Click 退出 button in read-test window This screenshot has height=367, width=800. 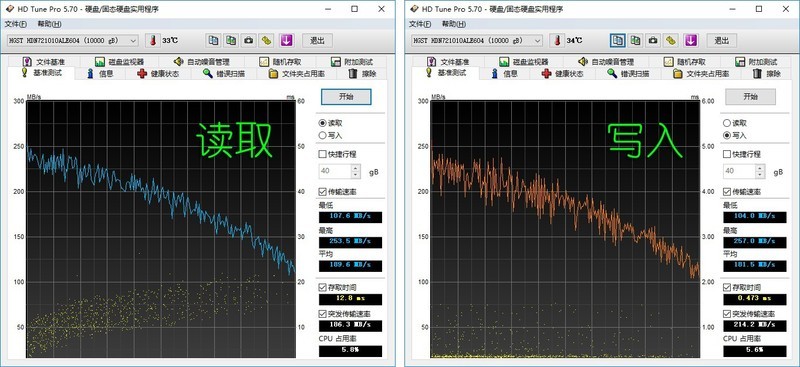coord(317,40)
